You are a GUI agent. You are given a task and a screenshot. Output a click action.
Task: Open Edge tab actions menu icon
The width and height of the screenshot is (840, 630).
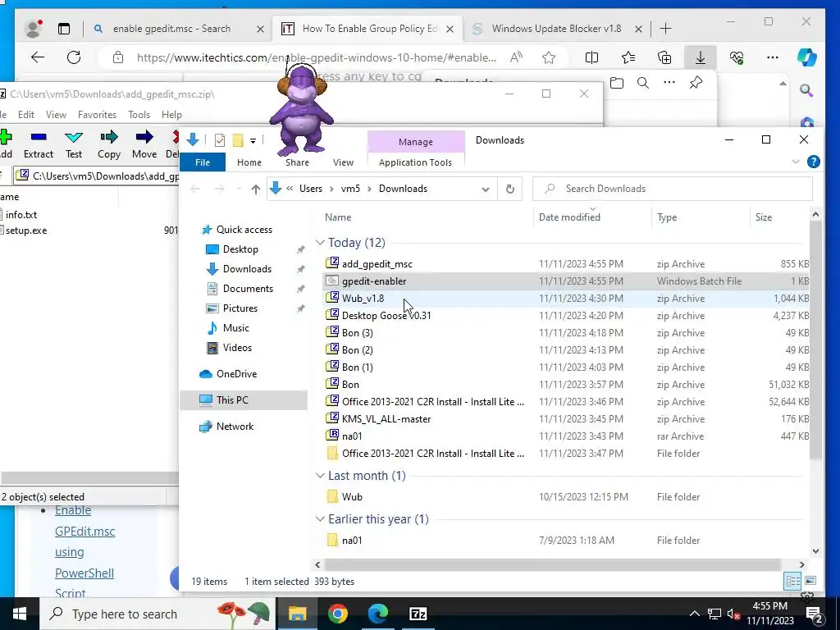64,29
